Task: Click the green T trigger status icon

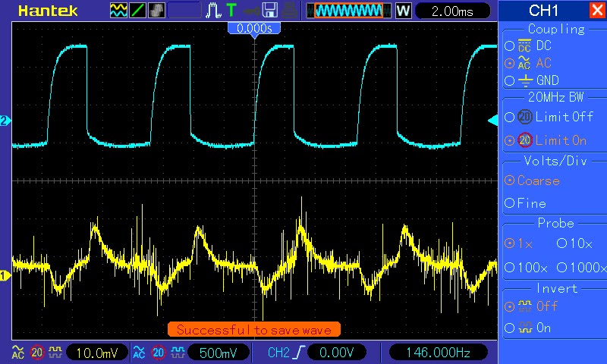Action: 231,11
